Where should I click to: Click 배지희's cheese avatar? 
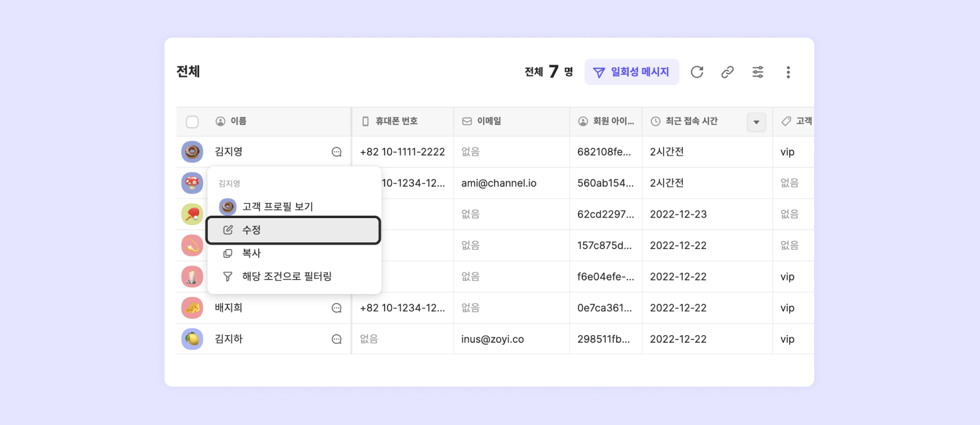tap(192, 308)
